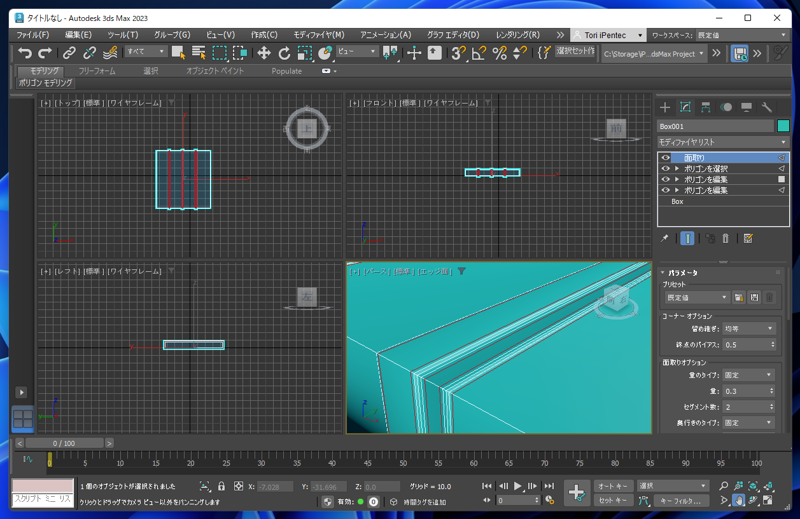Click Configure Modifier Sets icon
The image size is (800, 519).
point(748,238)
